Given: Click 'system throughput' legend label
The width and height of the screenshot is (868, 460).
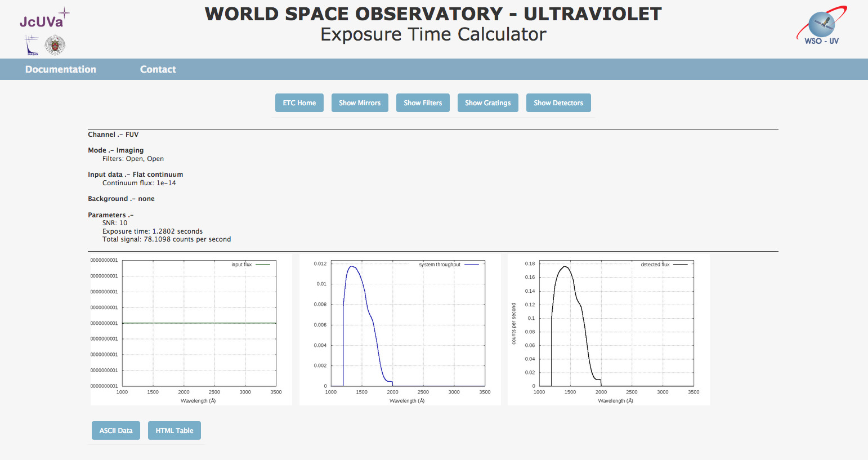Looking at the screenshot, I should pyautogui.click(x=440, y=265).
